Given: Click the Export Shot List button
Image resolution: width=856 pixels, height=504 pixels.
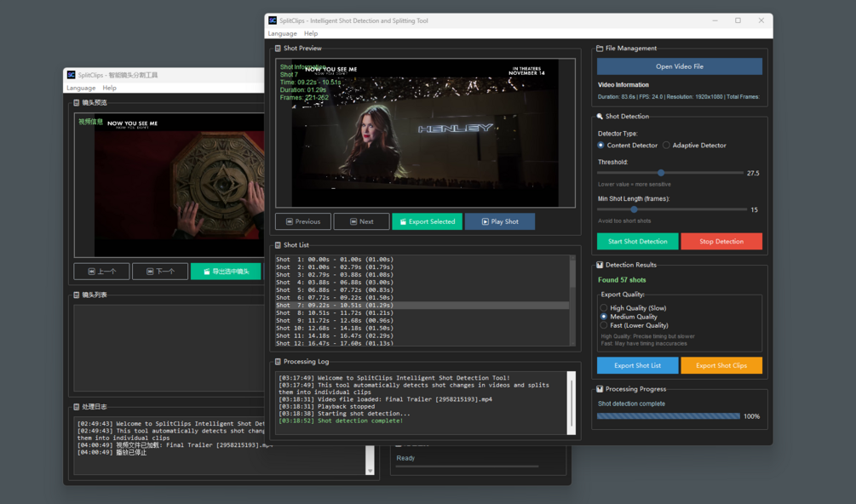Looking at the screenshot, I should tap(638, 365).
